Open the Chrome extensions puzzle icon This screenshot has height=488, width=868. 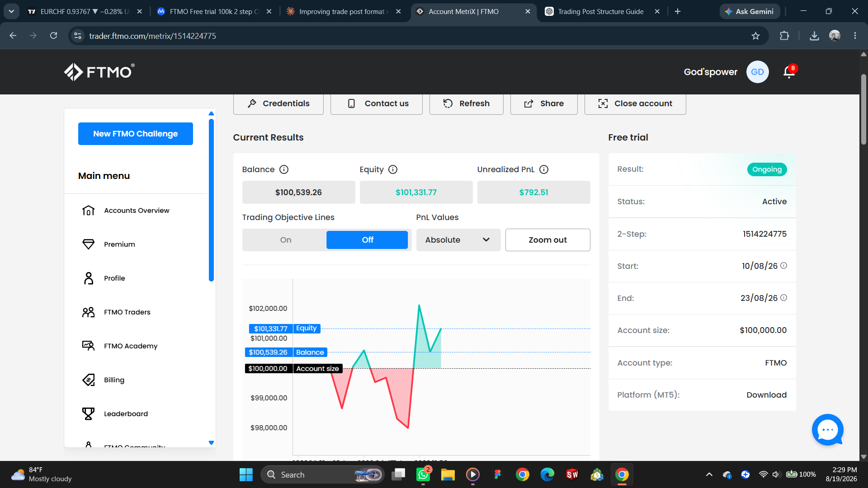tap(784, 36)
